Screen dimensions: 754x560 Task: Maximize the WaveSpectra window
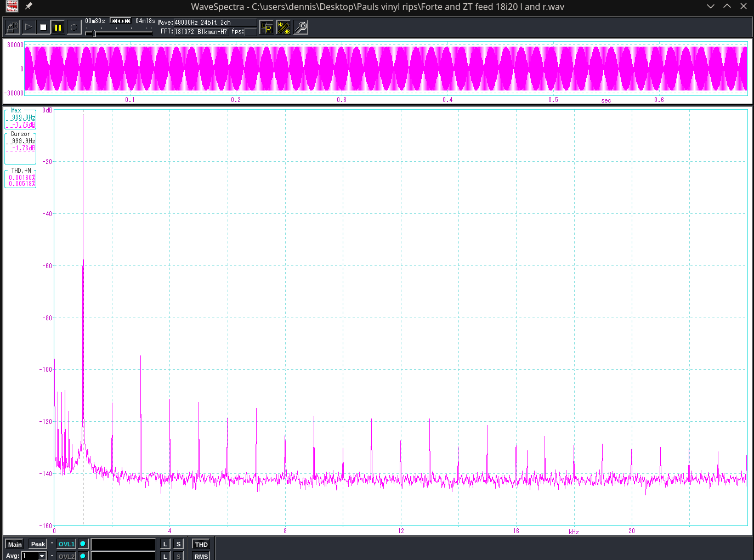(727, 7)
